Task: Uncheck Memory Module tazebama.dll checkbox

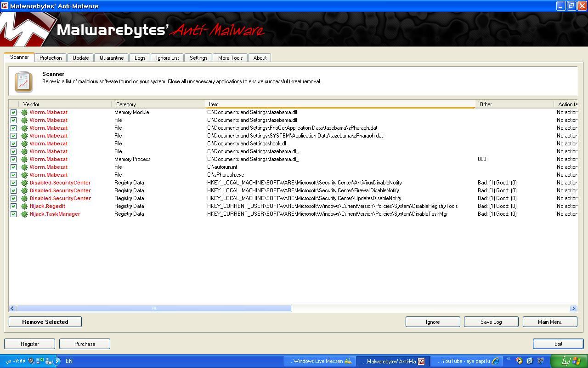Action: coord(13,112)
